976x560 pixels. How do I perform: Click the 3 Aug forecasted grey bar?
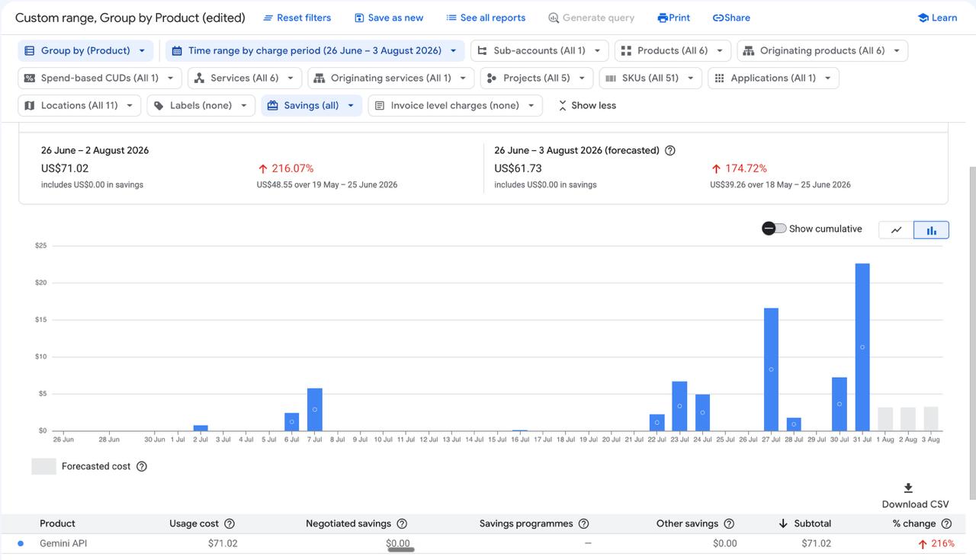click(x=931, y=418)
